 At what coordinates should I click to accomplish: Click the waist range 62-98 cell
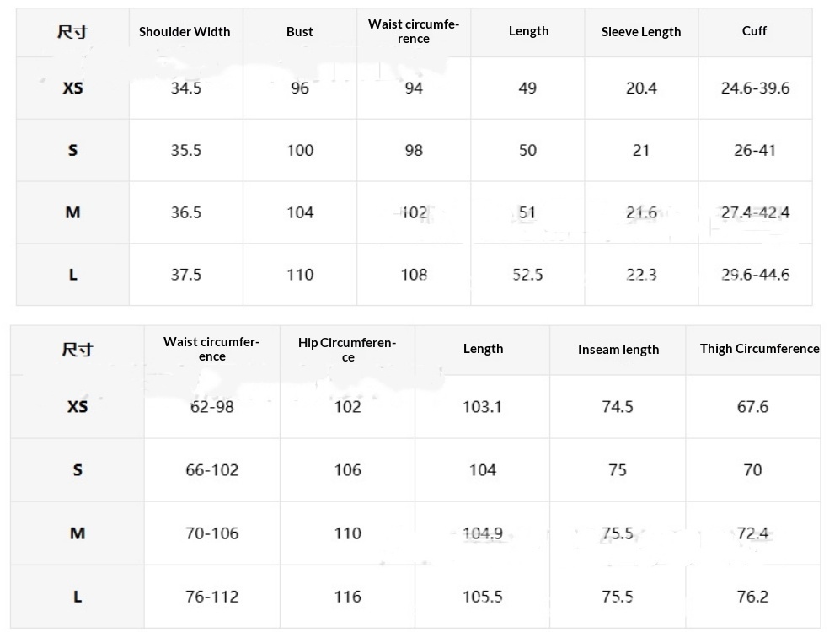pos(212,407)
